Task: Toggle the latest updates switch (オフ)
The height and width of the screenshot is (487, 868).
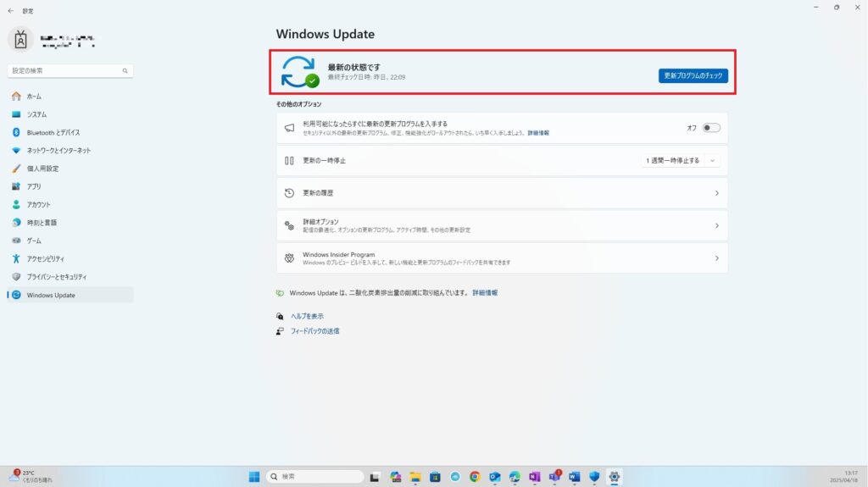Action: pyautogui.click(x=711, y=128)
